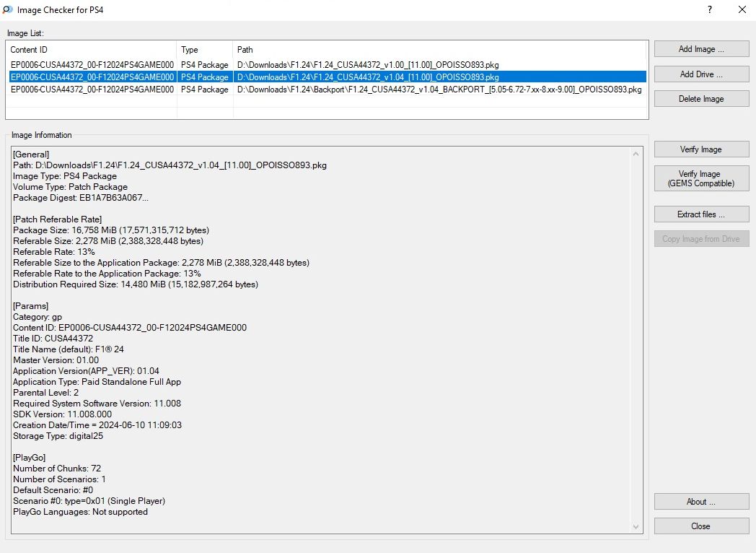Click the Application Version(APP_VER): 01.04 line
Viewport: 756px width, 553px height.
86,371
